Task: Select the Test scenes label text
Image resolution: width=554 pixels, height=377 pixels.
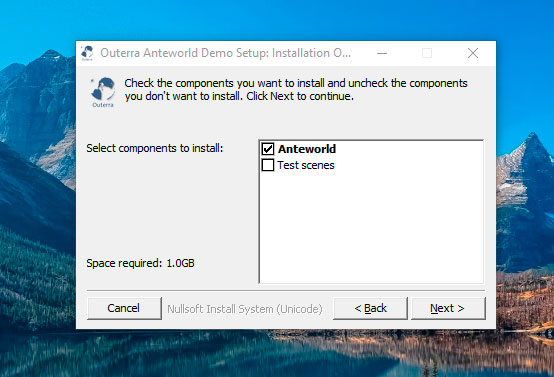Action: pos(306,165)
